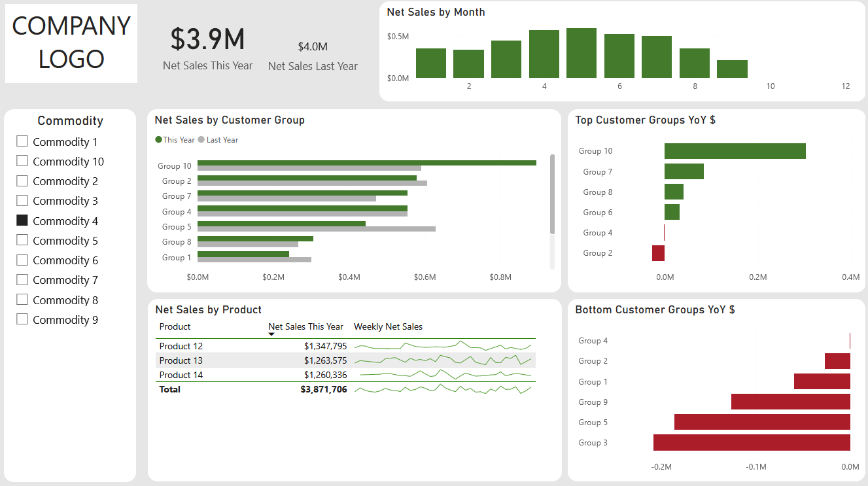This screenshot has width=868, height=486.
Task: Click the green This Year legend dot
Action: pos(158,140)
